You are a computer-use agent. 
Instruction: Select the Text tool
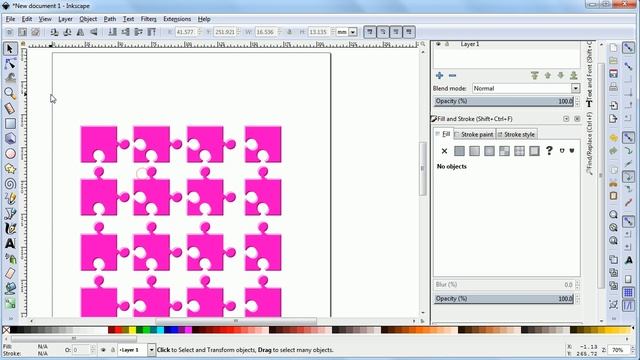(10, 244)
